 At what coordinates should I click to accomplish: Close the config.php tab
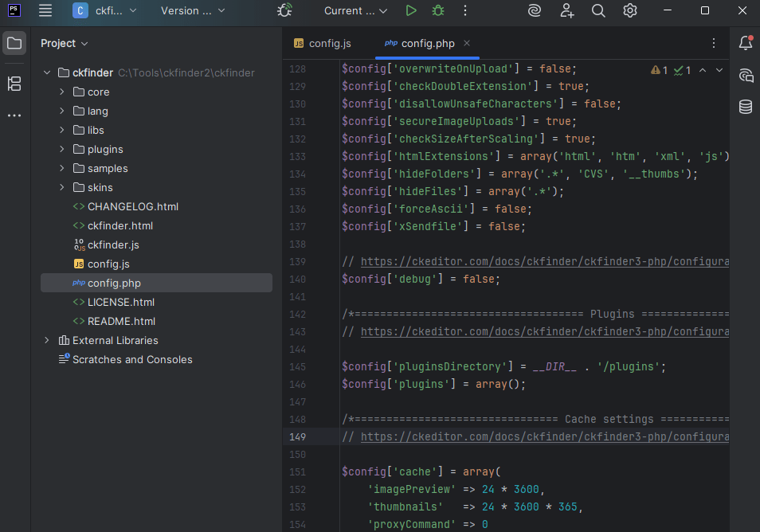click(x=467, y=43)
